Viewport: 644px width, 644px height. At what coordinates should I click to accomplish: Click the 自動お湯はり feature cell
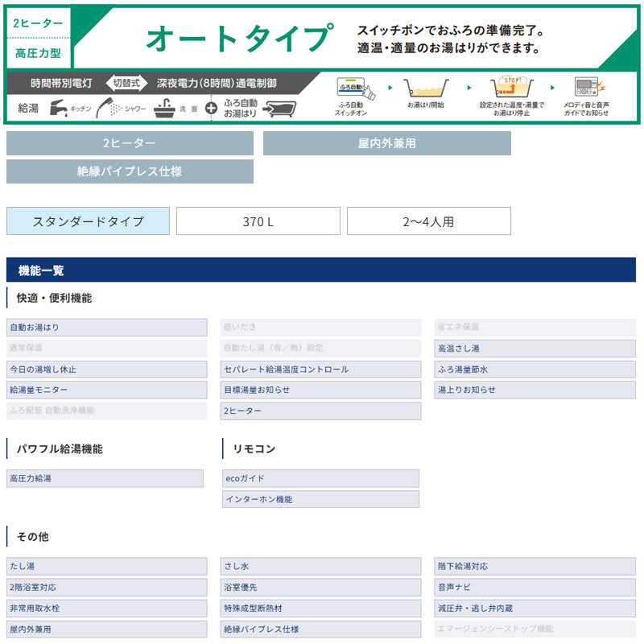107,328
